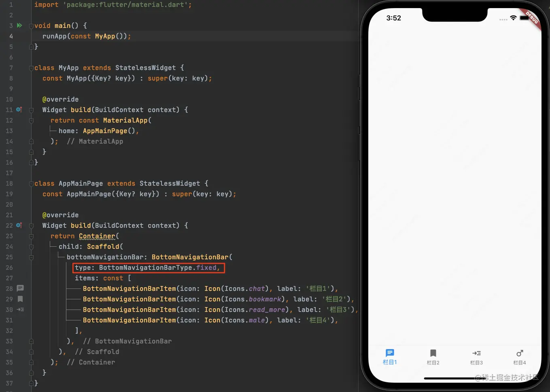Click 'Scaffold(' on line 24
Viewport: 550px width, 392px height.
105,246
